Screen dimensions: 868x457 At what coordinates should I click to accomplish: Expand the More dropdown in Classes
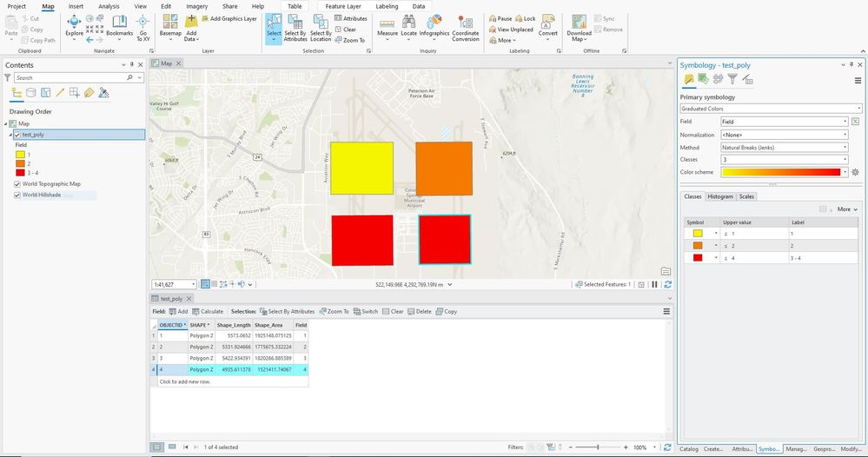coord(847,209)
